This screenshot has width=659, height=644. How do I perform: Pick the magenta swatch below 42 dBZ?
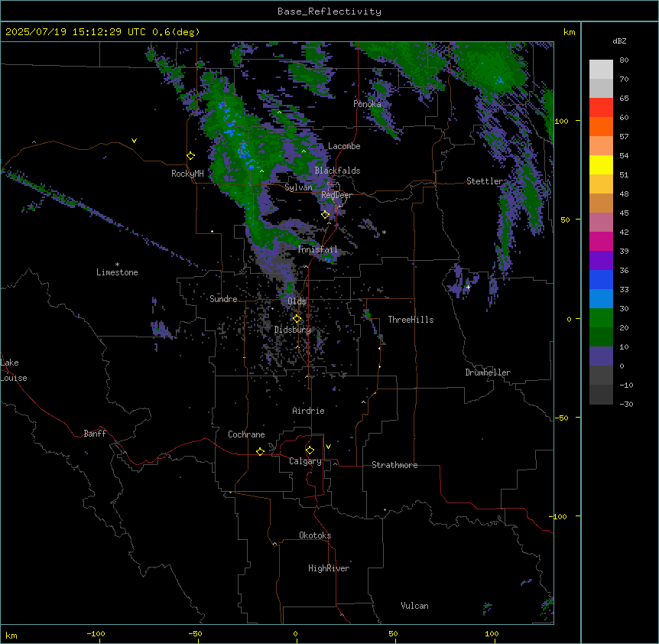(x=601, y=241)
